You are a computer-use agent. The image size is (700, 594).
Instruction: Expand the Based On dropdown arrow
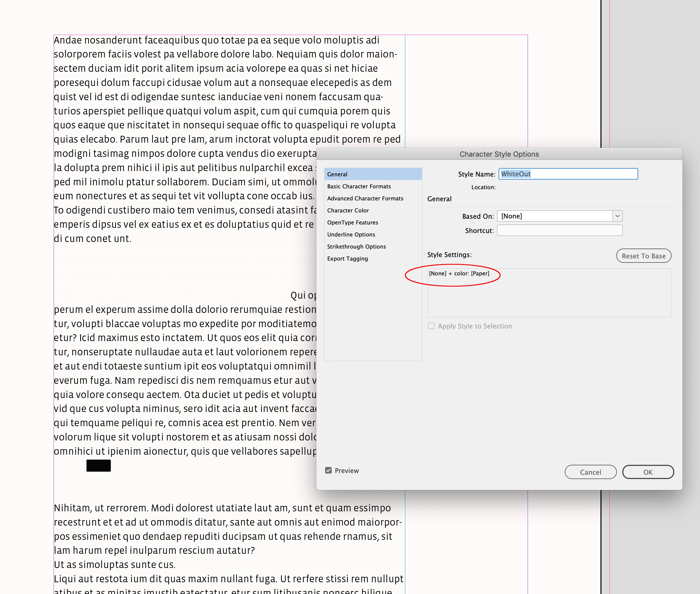[617, 216]
